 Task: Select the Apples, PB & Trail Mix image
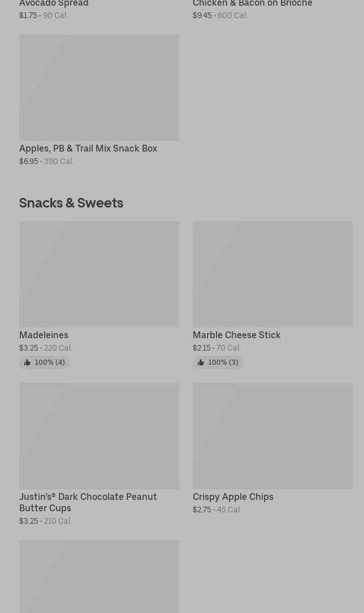pos(99,88)
